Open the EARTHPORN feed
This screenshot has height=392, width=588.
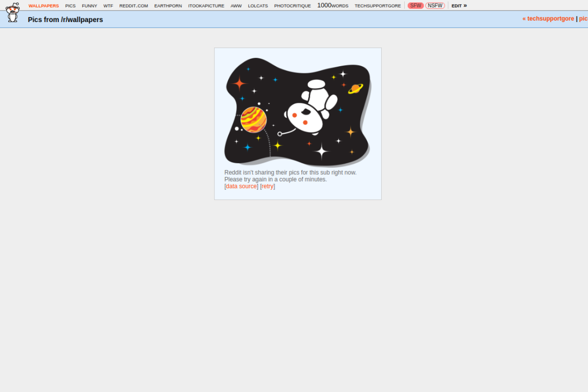pyautogui.click(x=168, y=6)
